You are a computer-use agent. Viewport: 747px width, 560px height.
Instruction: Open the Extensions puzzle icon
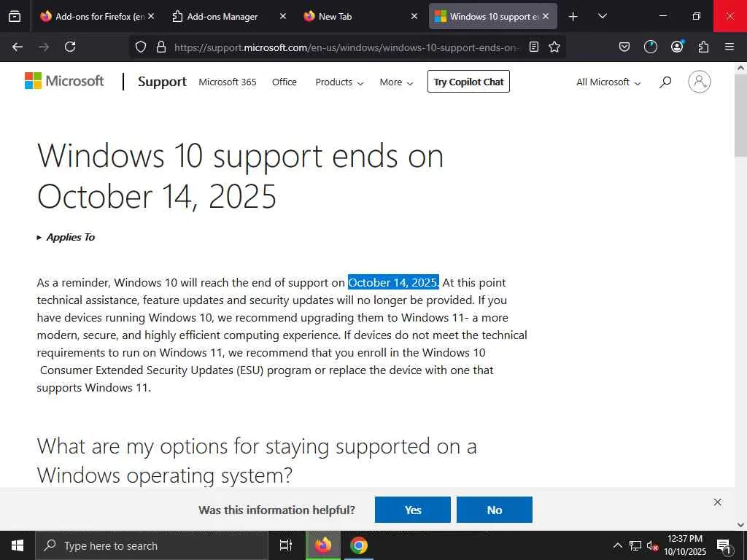[703, 47]
